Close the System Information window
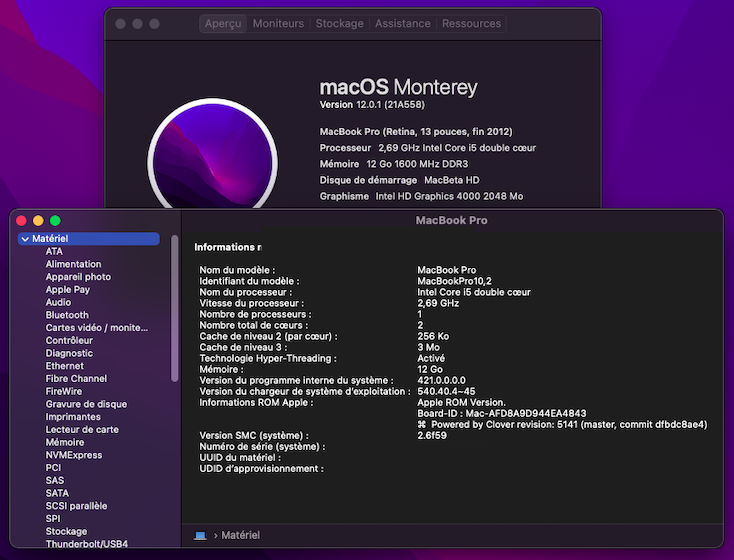 (22, 221)
